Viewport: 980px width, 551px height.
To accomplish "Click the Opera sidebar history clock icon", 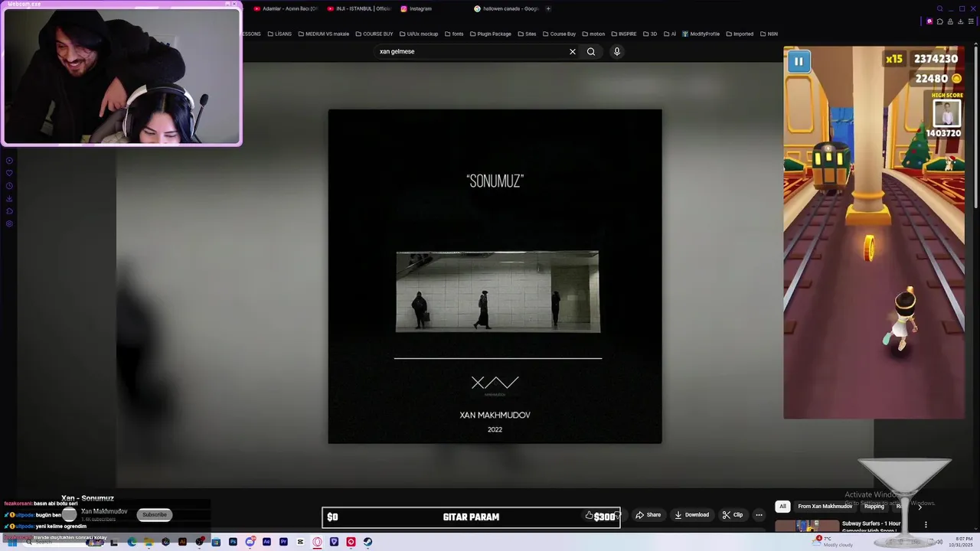I will (x=9, y=185).
